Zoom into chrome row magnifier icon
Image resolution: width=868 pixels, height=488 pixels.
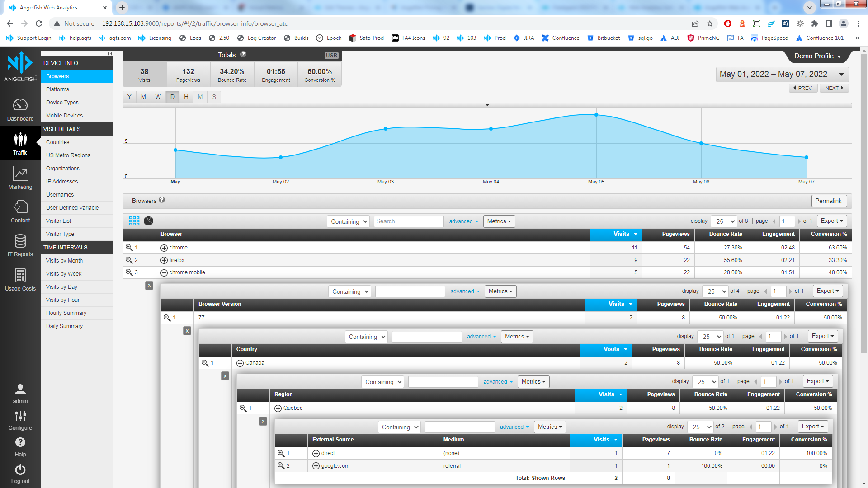(129, 248)
